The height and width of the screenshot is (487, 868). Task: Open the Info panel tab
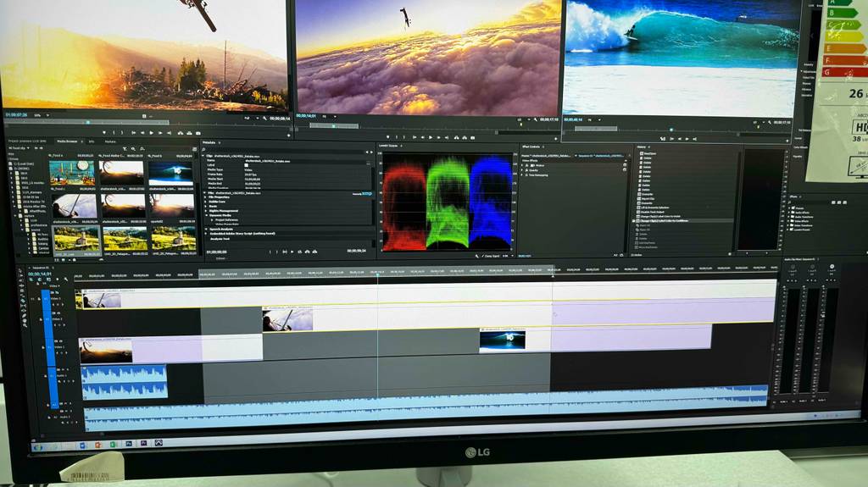[92, 141]
